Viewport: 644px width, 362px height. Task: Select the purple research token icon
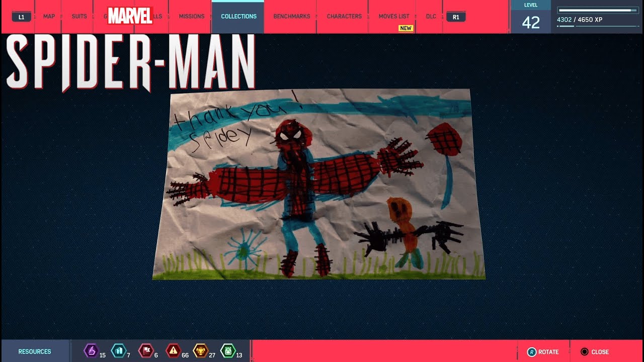tap(91, 350)
